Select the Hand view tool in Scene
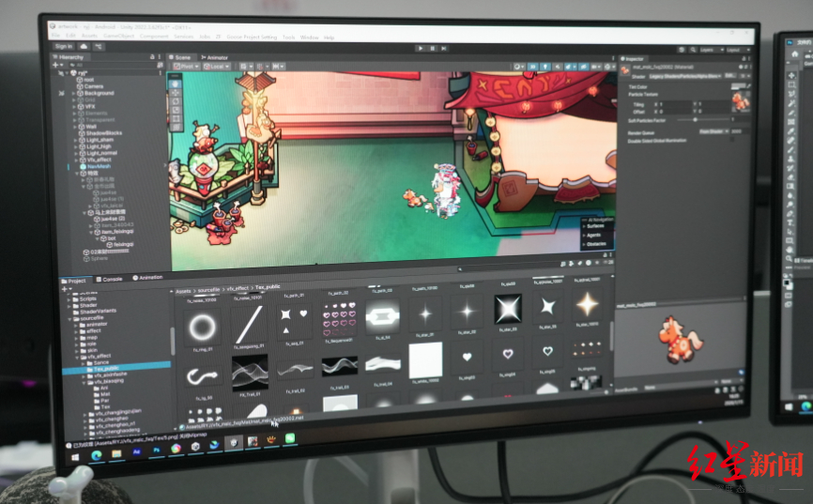Screen dimensions: 813x504 (176, 84)
